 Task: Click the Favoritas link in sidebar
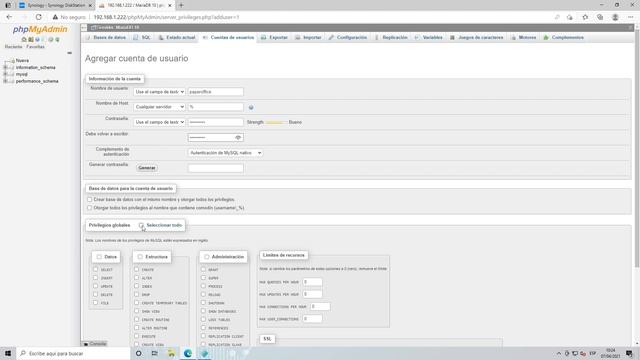pyautogui.click(x=36, y=47)
